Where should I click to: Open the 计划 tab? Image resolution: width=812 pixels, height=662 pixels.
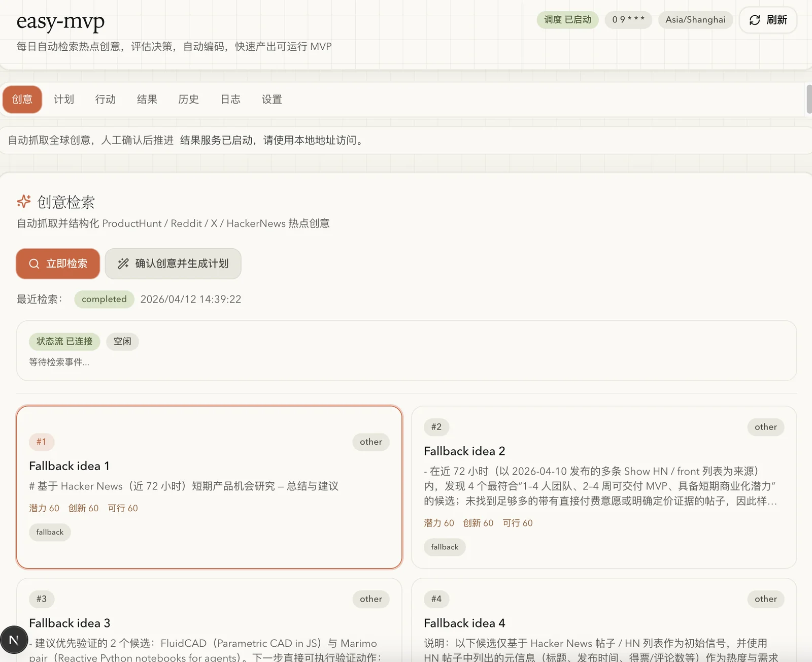click(x=64, y=100)
